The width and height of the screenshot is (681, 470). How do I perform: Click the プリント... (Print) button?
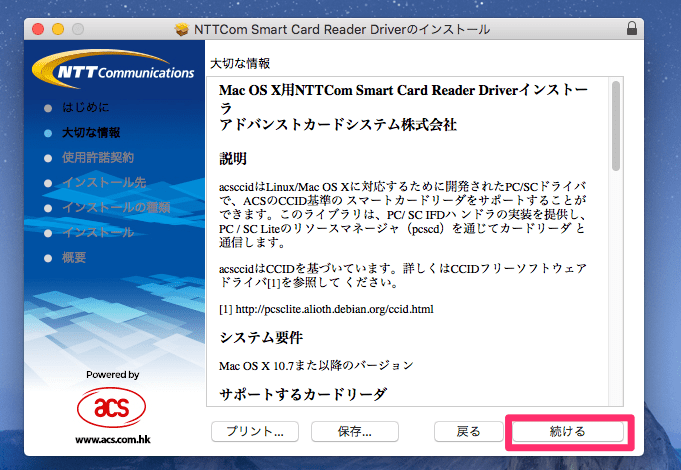(x=255, y=431)
